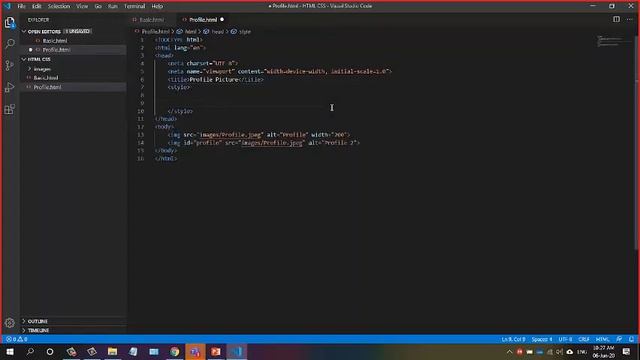Screen dimensions: 640x360
Task: Click the head breadcrumb segment
Action: pos(218,31)
